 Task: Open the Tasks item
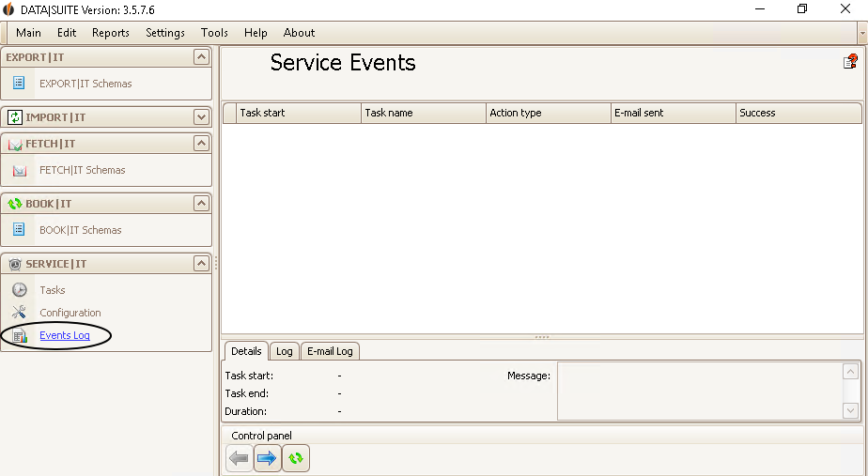(x=52, y=290)
